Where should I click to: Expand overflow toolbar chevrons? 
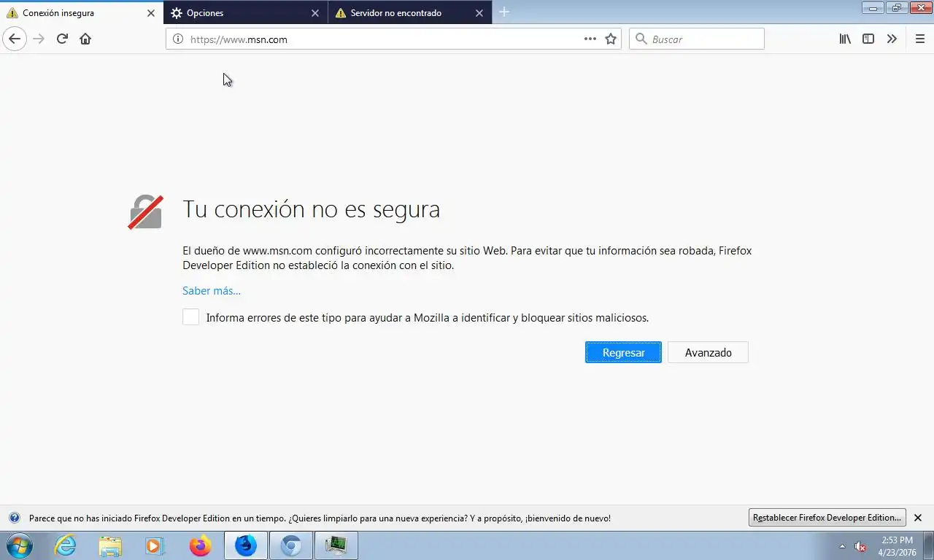(892, 39)
